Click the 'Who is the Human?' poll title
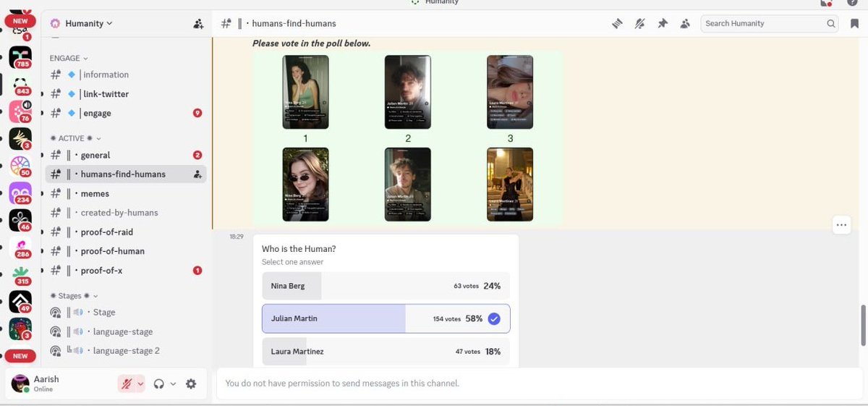Viewport: 868px width, 406px height. 299,249
